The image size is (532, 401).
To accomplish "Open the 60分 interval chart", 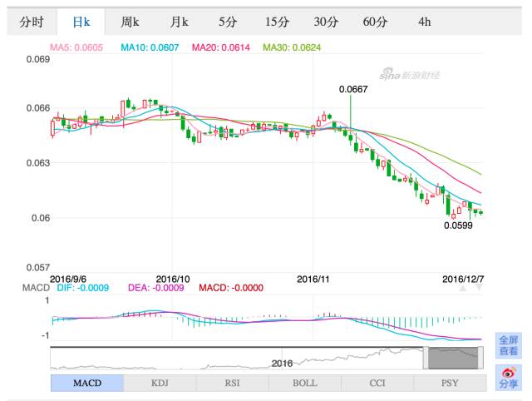I will click(x=375, y=22).
